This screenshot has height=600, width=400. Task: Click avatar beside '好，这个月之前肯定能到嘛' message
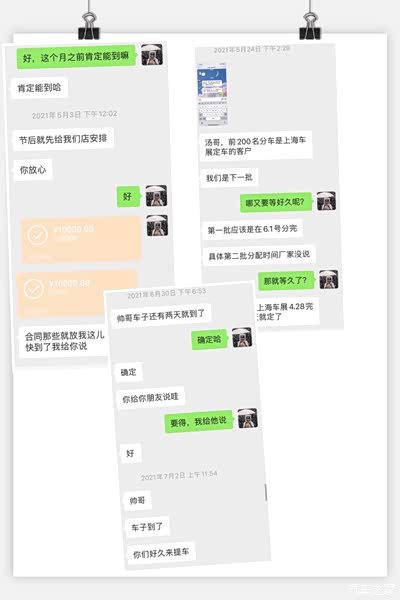coord(152,55)
